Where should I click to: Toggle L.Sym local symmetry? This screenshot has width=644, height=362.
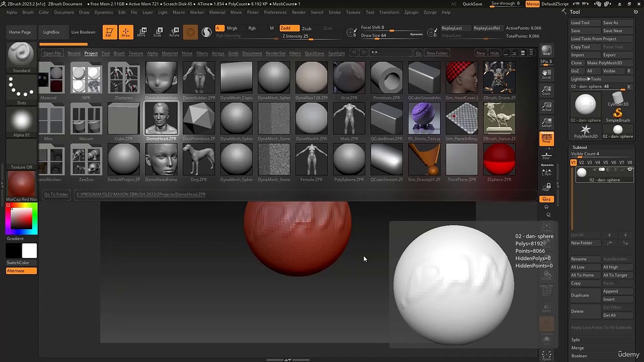point(546,172)
